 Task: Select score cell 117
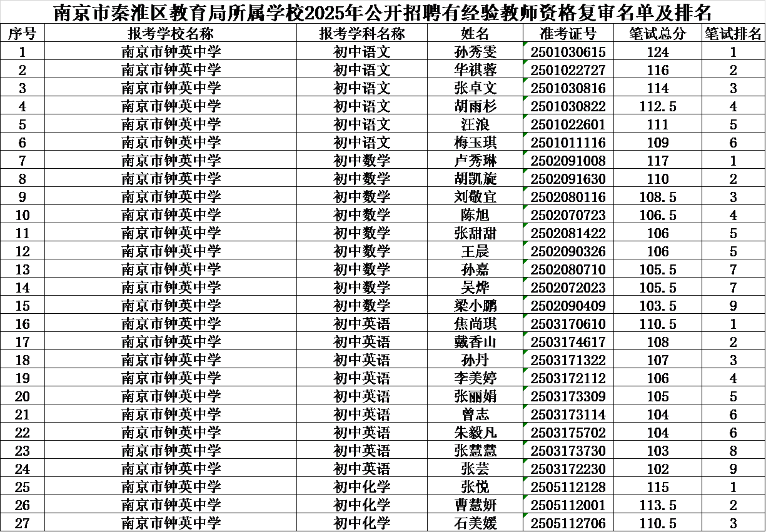tap(658, 161)
